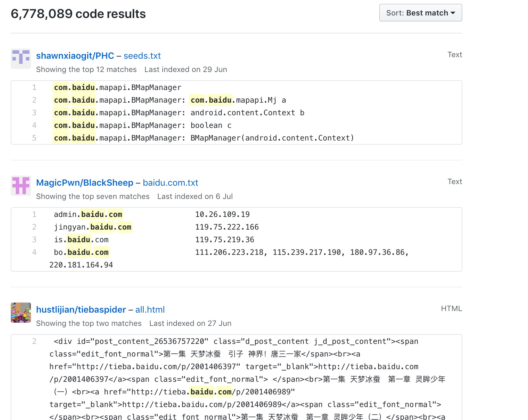
Task: Click 'Last indexed on 6 Jul' text
Action: tap(195, 196)
